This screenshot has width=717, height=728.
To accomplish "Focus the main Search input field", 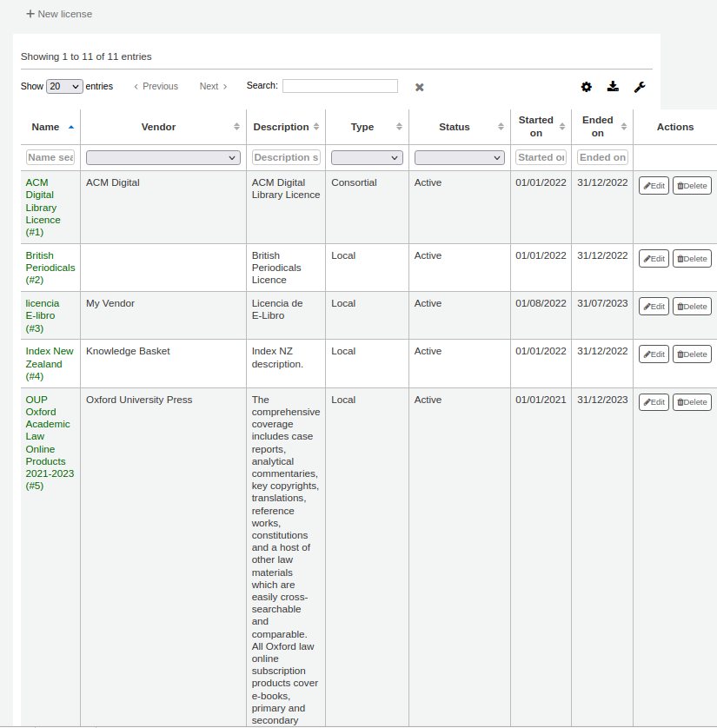I will 340,86.
